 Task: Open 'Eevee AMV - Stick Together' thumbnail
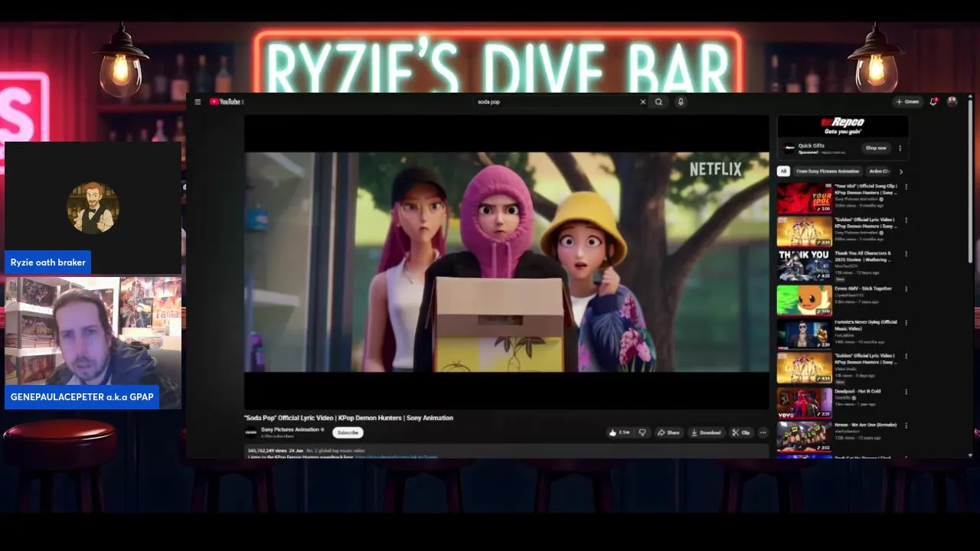(x=804, y=300)
